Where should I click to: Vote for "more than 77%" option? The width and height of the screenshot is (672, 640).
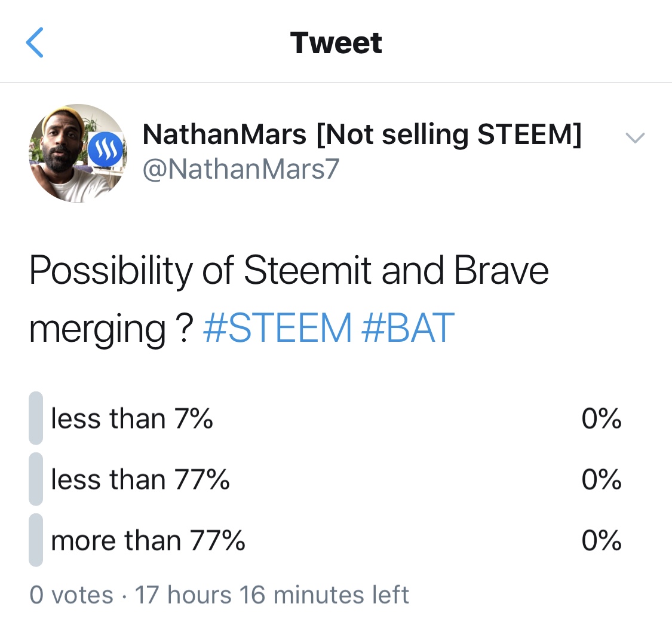(326, 540)
